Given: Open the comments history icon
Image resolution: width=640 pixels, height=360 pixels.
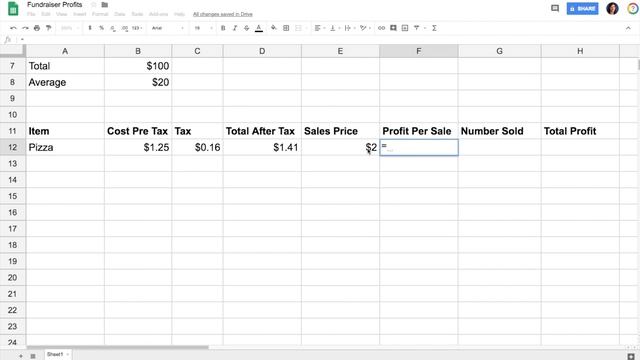Looking at the screenshot, I should coord(555,8).
